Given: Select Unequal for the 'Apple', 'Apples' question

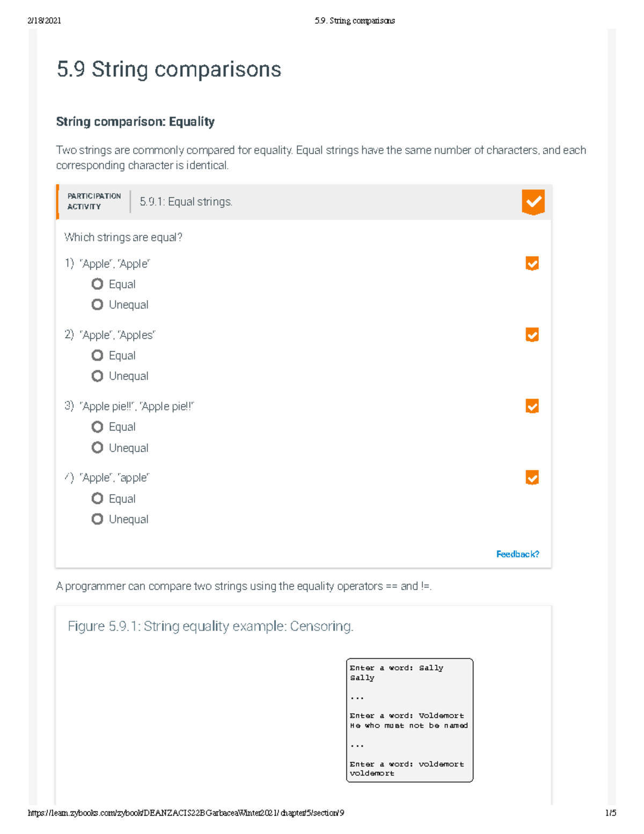Looking at the screenshot, I should (x=97, y=376).
